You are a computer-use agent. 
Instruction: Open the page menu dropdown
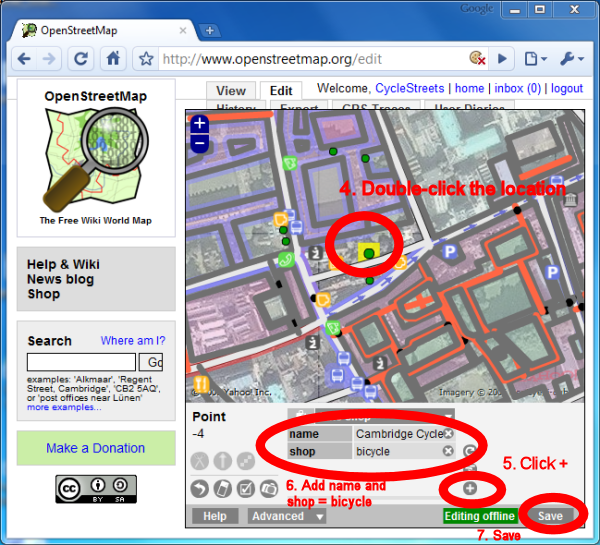[535, 59]
